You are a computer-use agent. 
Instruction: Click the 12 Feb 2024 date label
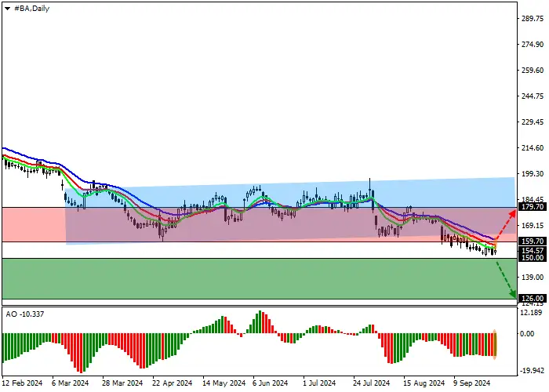coord(23,383)
